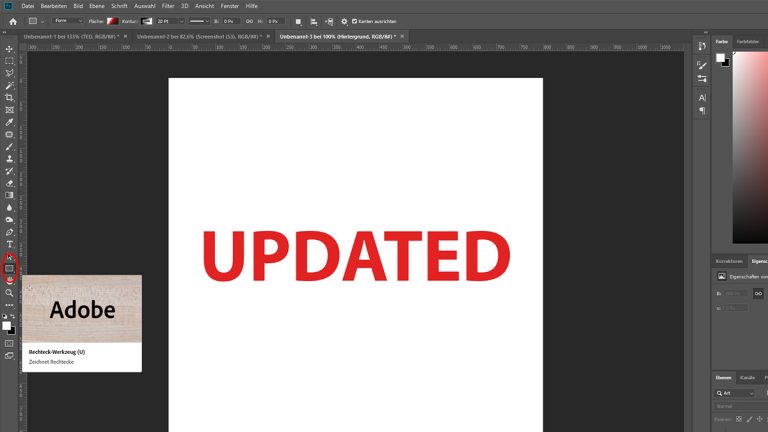Image resolution: width=768 pixels, height=432 pixels.
Task: Click foreground color in toolbar
Action: 6,326
